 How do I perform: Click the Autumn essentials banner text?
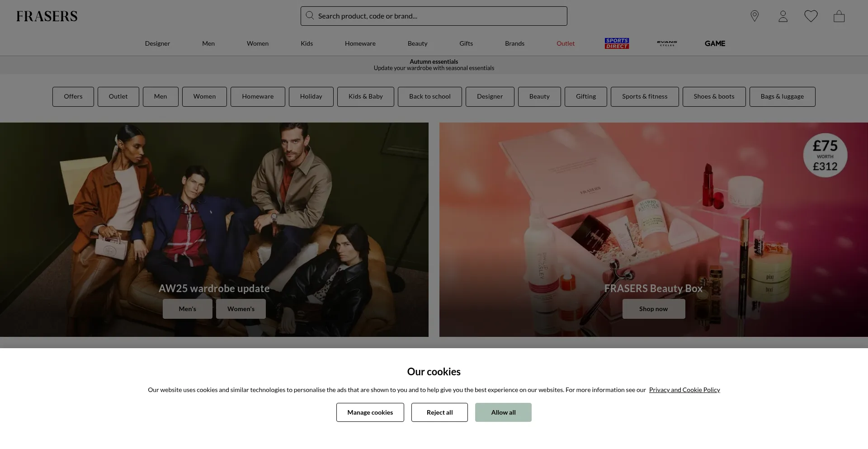(434, 61)
